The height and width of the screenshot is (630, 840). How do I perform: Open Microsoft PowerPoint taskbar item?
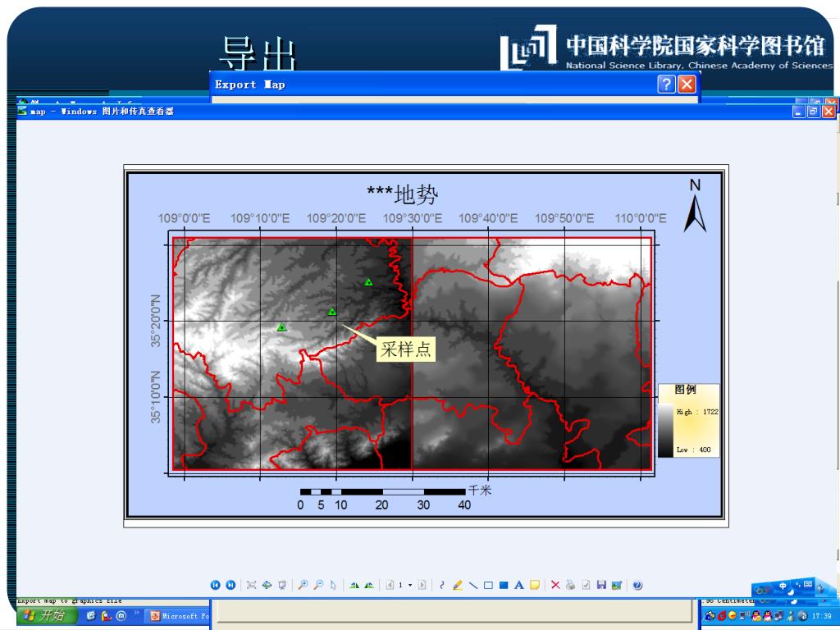(x=179, y=616)
